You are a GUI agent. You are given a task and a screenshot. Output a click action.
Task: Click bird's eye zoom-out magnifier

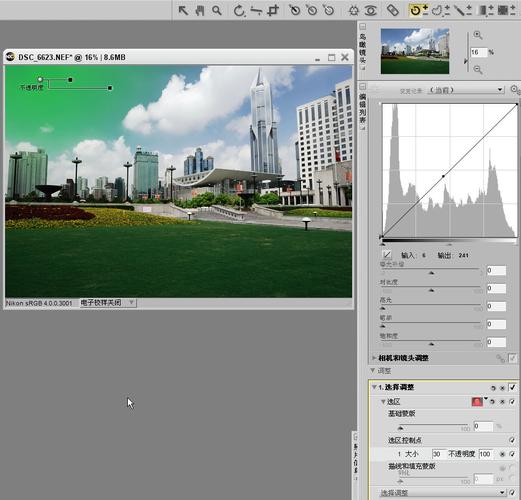[x=478, y=70]
